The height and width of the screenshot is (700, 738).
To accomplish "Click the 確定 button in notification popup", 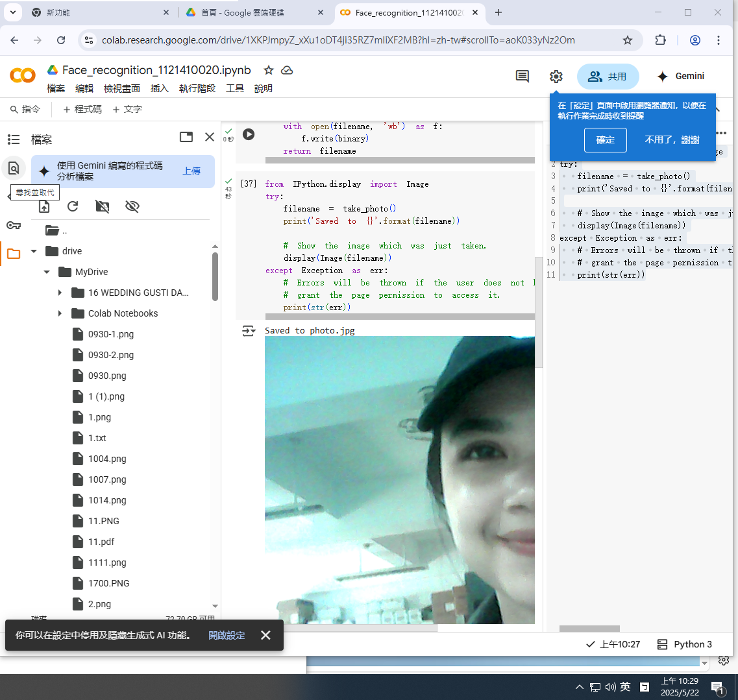I will click(605, 139).
